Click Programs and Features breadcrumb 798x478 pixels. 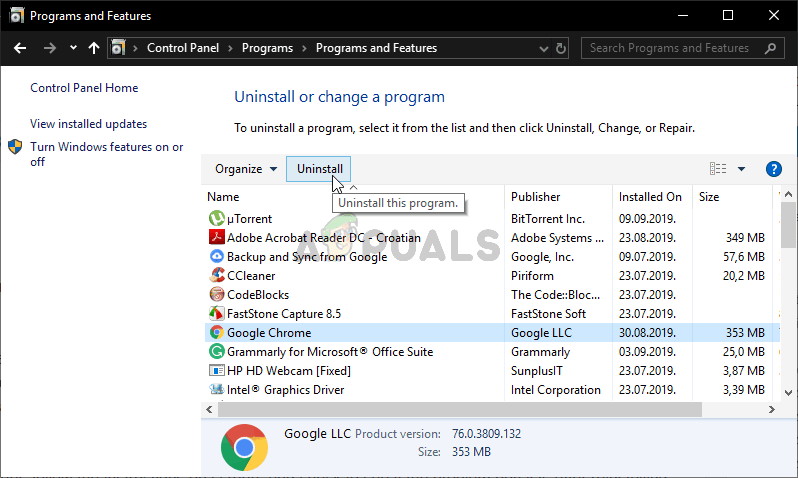(x=376, y=48)
